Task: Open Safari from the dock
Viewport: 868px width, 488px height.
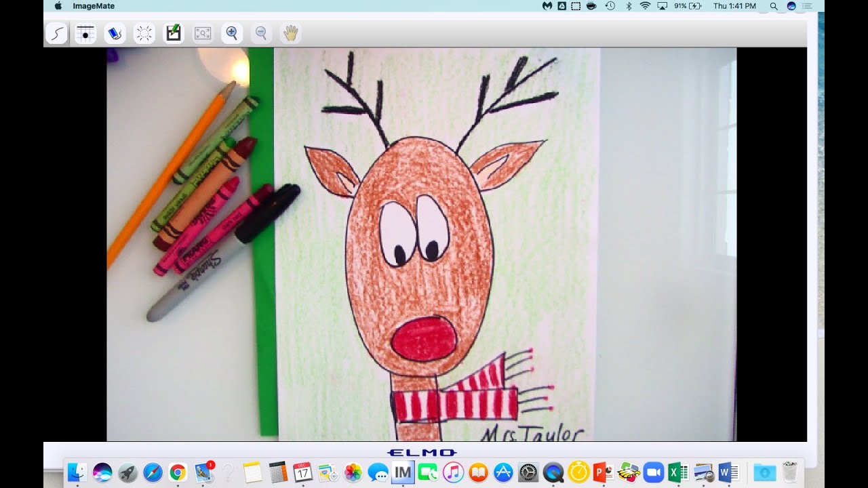Action: [x=153, y=472]
